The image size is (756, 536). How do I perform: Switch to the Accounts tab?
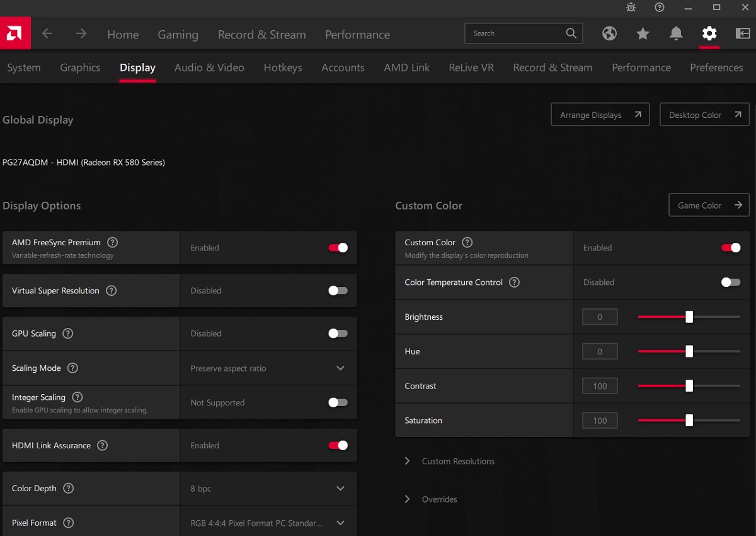[x=343, y=67]
